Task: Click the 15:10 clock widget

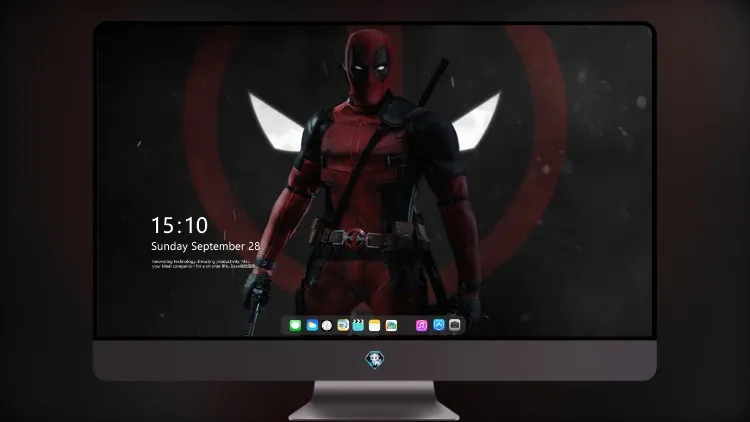Action: 179,225
